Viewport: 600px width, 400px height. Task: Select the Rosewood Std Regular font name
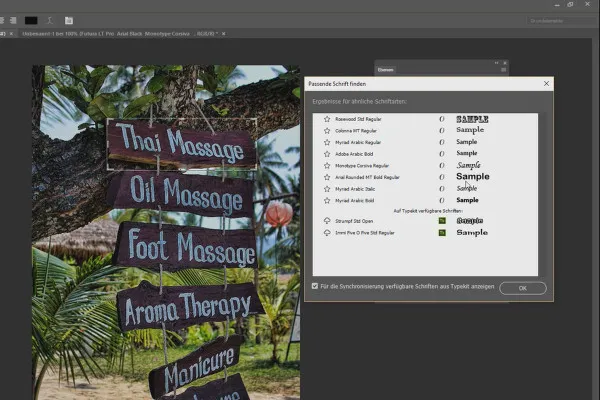point(358,119)
